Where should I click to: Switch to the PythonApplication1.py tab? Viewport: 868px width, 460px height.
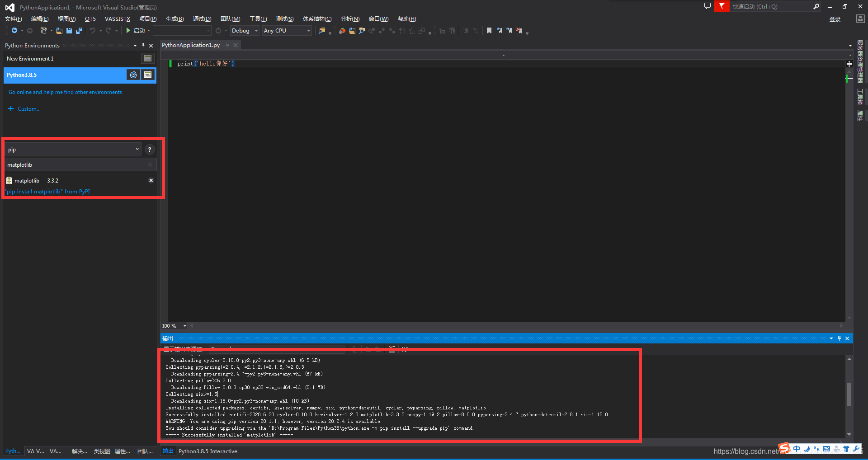(x=191, y=45)
